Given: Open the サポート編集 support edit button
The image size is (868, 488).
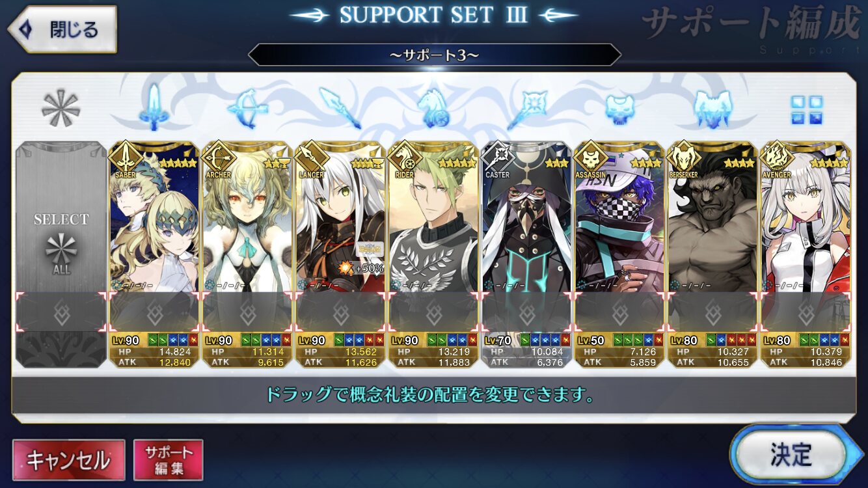Looking at the screenshot, I should 168,460.
